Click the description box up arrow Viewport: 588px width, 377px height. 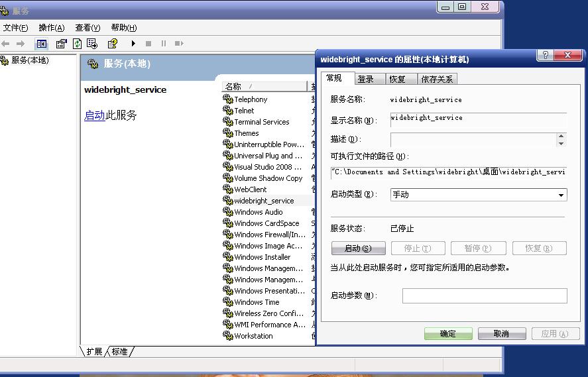tap(561, 136)
